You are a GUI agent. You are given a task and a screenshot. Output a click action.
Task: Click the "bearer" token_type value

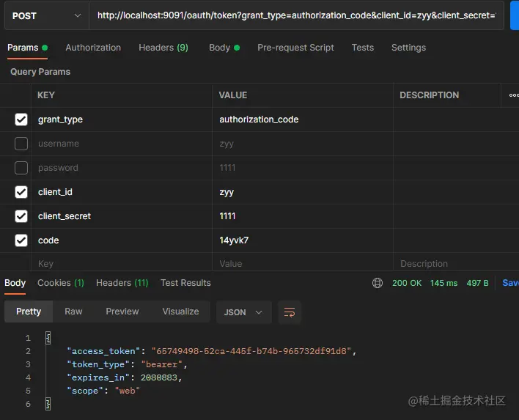coord(162,364)
